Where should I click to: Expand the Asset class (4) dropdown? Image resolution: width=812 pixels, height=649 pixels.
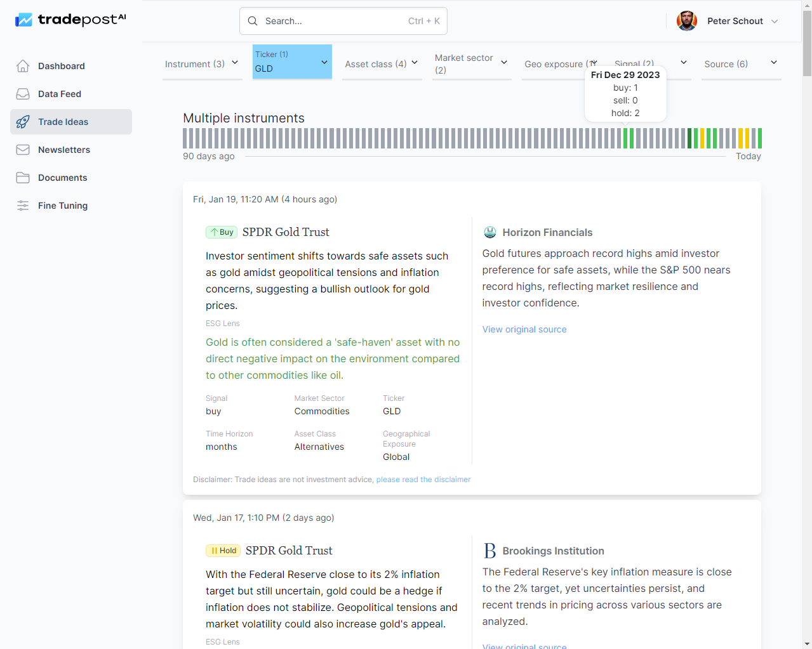coord(382,63)
